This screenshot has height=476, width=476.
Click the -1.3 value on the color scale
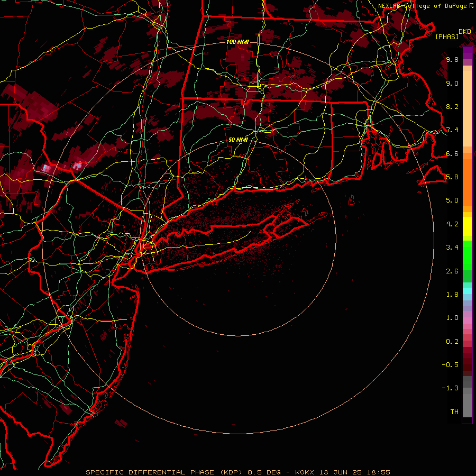coord(450,388)
